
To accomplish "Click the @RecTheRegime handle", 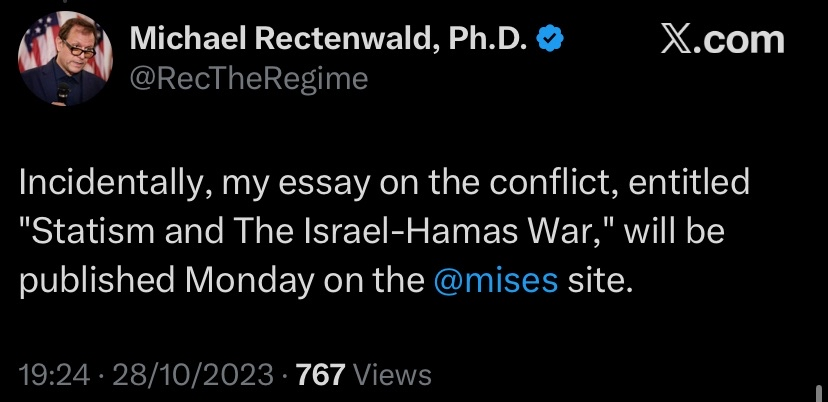I will [248, 79].
